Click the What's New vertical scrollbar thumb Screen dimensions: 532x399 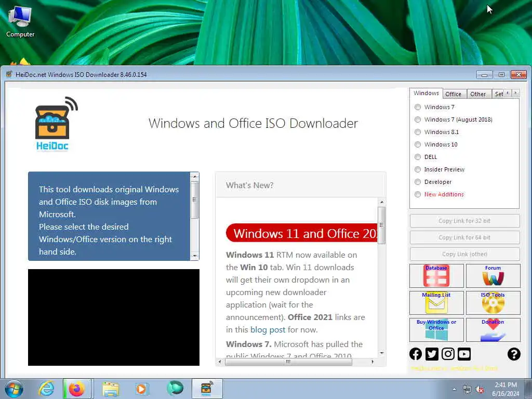[382, 225]
